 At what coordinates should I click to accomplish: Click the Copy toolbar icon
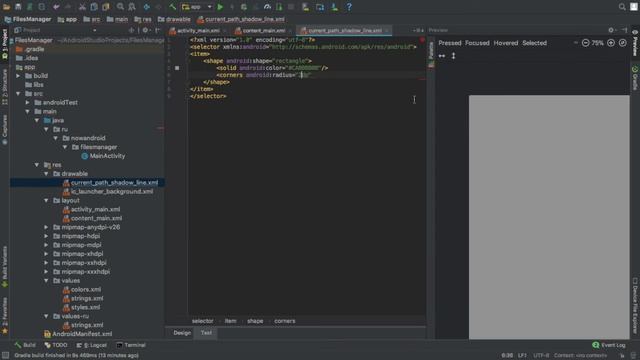pyautogui.click(x=94, y=7)
